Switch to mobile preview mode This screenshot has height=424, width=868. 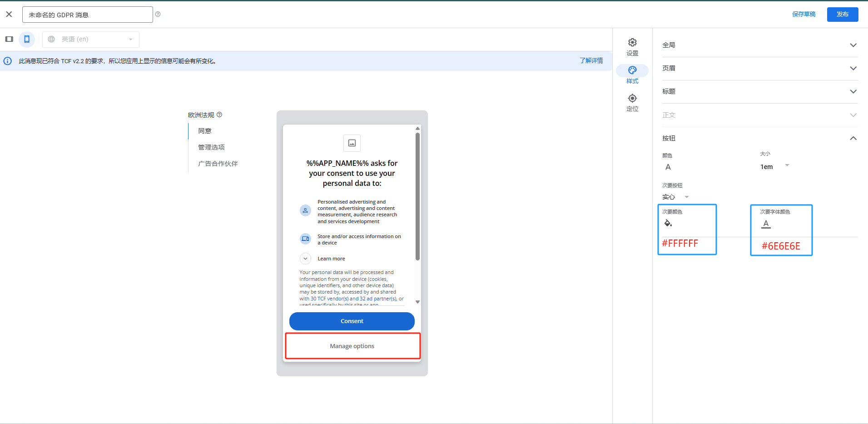point(27,39)
